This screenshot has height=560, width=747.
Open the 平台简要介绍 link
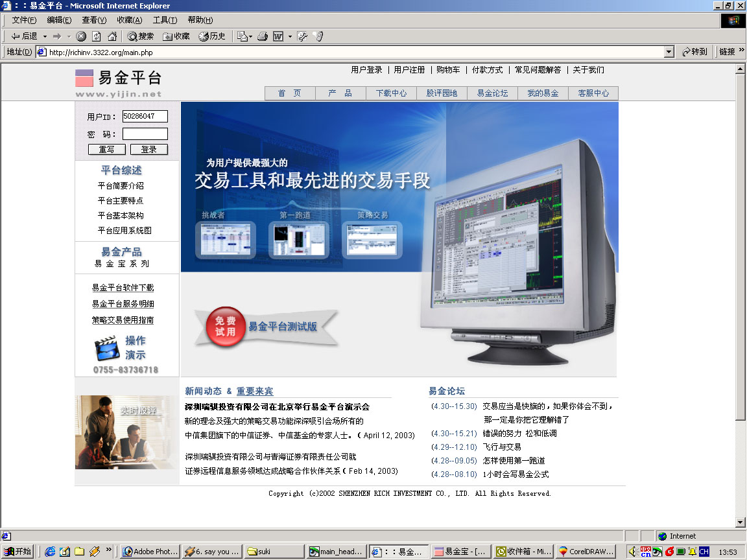(121, 186)
